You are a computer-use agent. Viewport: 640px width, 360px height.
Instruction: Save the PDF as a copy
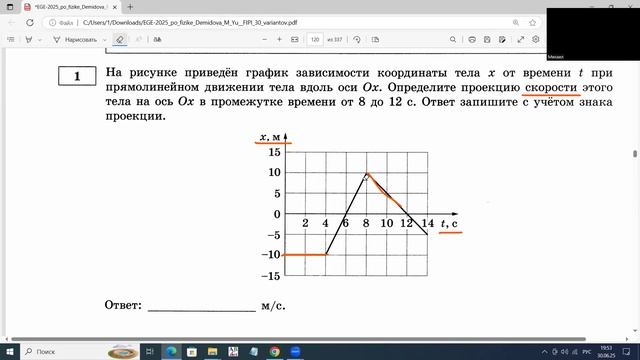(502, 40)
